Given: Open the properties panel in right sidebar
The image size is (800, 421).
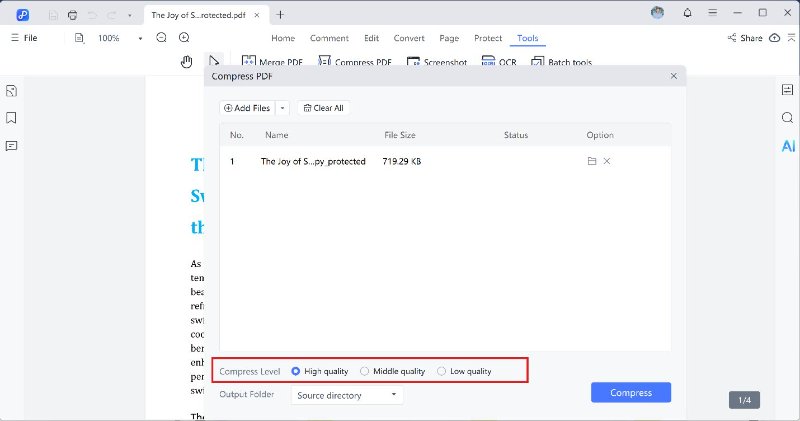Looking at the screenshot, I should pos(787,90).
